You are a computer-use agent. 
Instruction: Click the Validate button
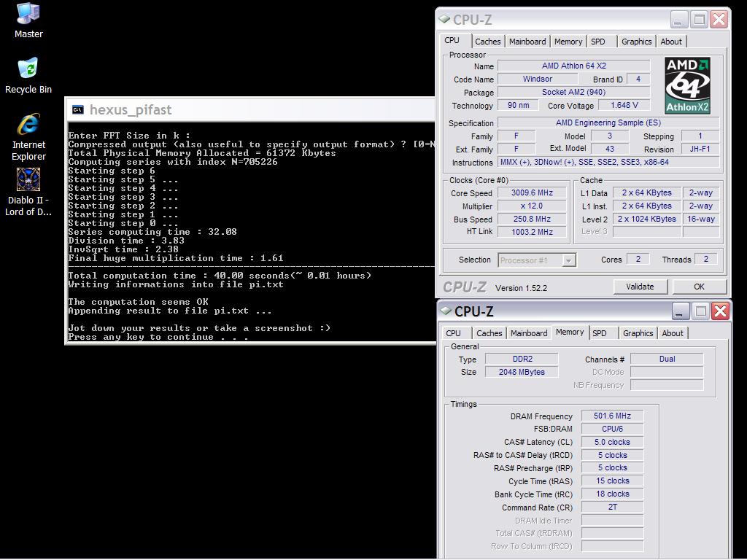click(640, 287)
